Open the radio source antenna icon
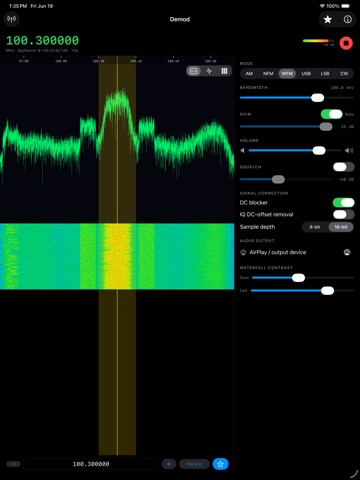 click(x=12, y=19)
